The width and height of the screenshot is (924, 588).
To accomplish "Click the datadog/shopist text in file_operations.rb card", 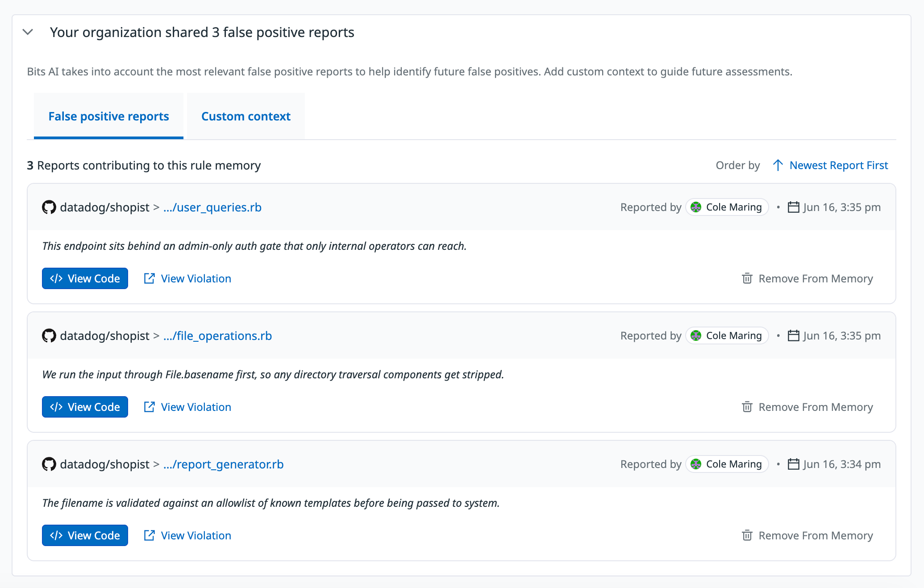I will click(104, 335).
